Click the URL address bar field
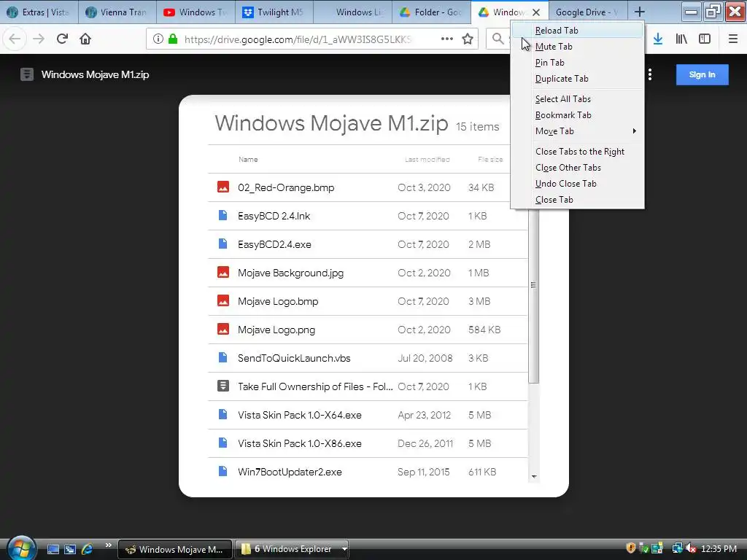The height and width of the screenshot is (560, 747). click(298, 39)
